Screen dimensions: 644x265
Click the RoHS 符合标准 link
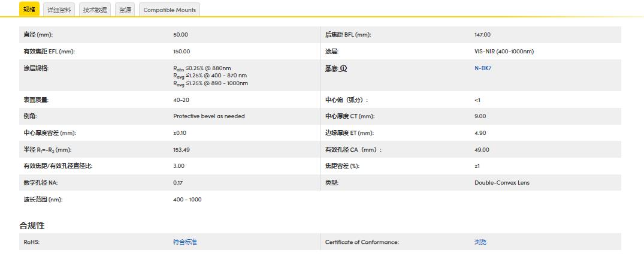[185, 242]
